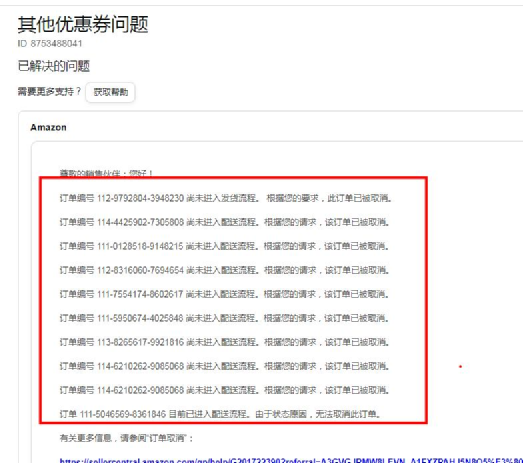Select the 其他优惠券问题 page title
The height and width of the screenshot is (463, 523).
point(83,24)
